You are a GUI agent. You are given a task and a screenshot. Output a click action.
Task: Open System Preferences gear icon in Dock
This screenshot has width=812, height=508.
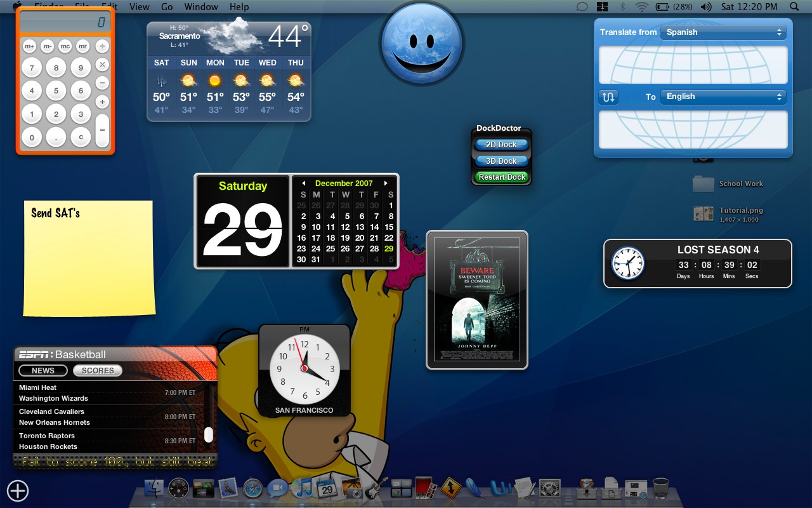(x=549, y=488)
